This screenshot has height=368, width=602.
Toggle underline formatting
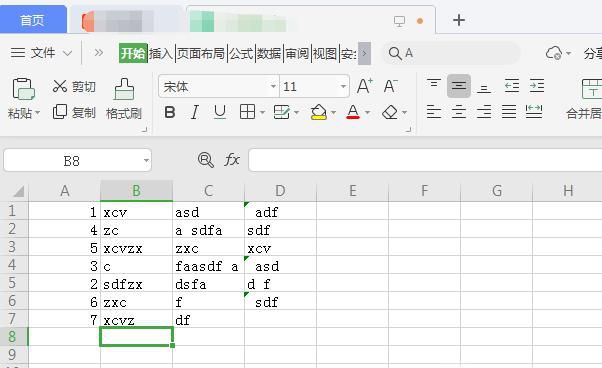(220, 112)
